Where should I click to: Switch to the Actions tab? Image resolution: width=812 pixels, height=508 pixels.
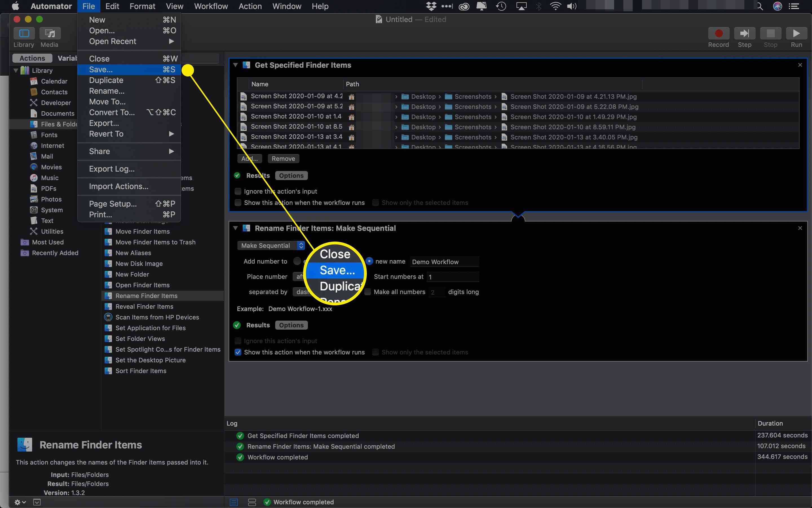32,58
